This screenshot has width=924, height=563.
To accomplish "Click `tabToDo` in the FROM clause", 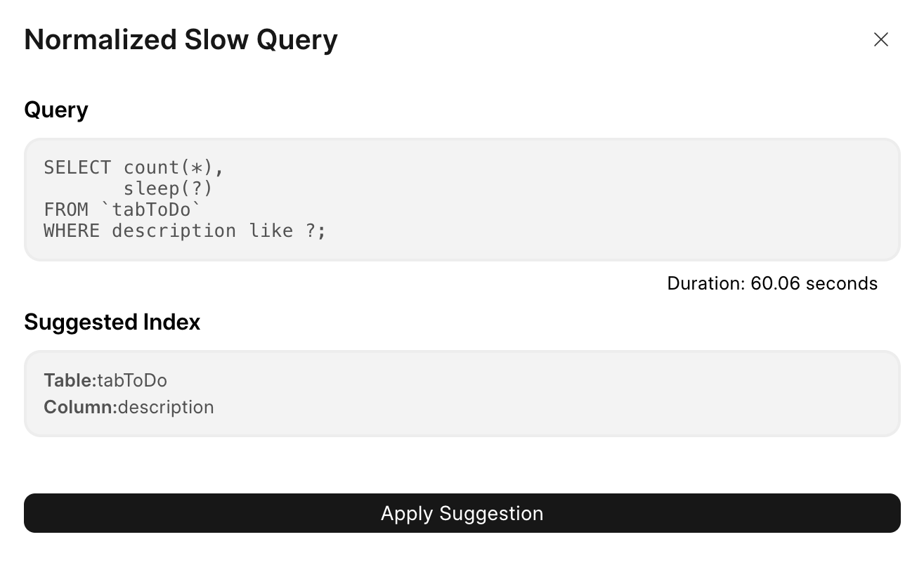I will (x=156, y=210).
